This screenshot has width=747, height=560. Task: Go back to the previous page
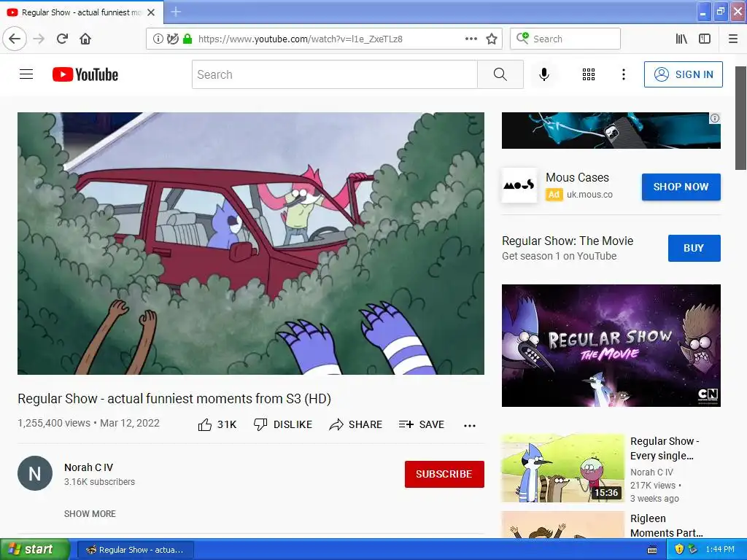[x=15, y=39]
